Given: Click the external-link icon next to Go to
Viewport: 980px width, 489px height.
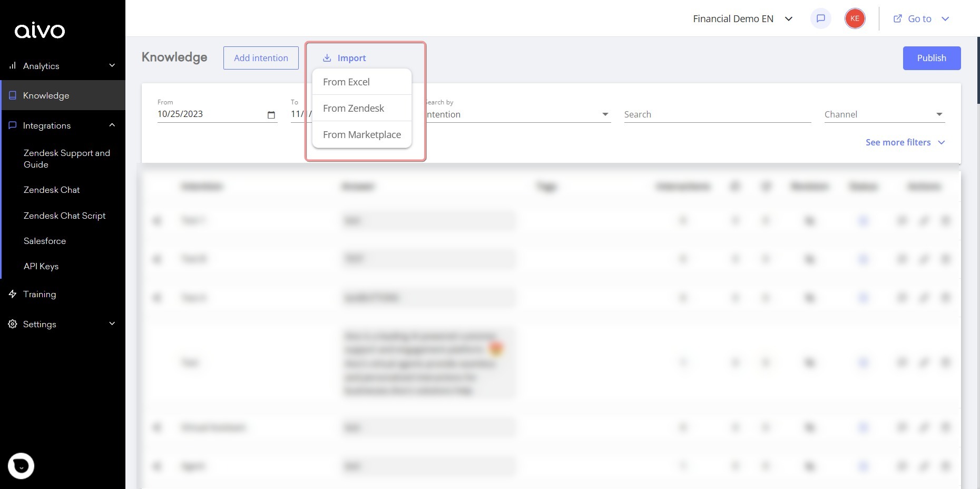Looking at the screenshot, I should (897, 18).
